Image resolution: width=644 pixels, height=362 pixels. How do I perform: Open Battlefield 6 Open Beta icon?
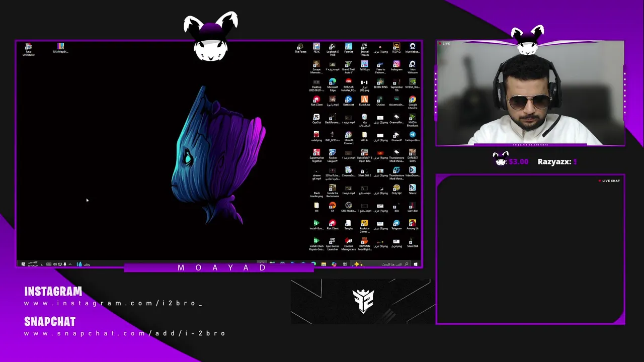point(364,155)
